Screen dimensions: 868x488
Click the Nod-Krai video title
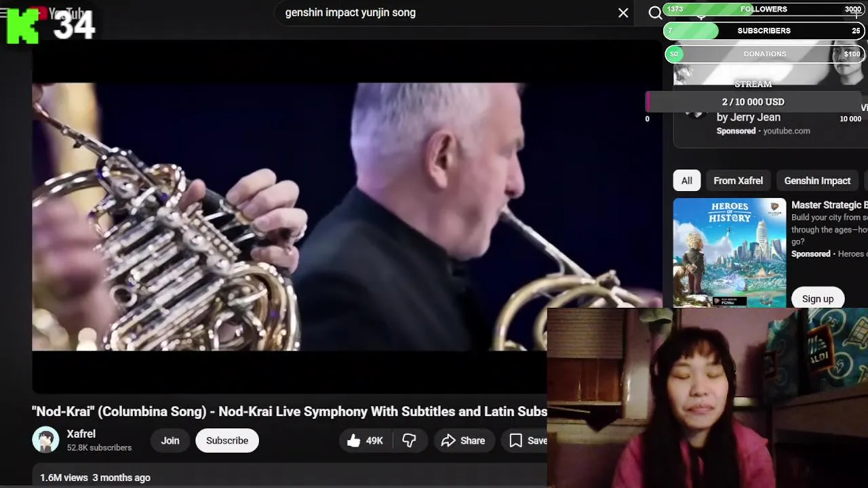point(290,411)
